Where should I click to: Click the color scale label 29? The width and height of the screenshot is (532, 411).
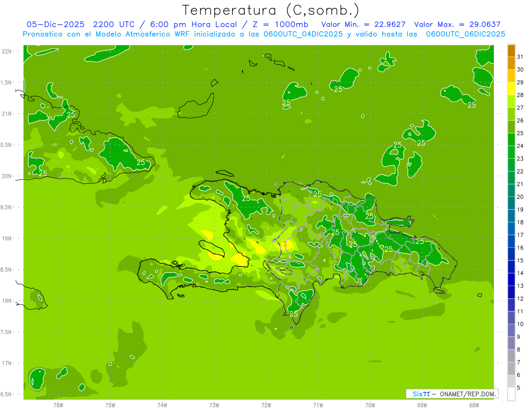point(520,82)
